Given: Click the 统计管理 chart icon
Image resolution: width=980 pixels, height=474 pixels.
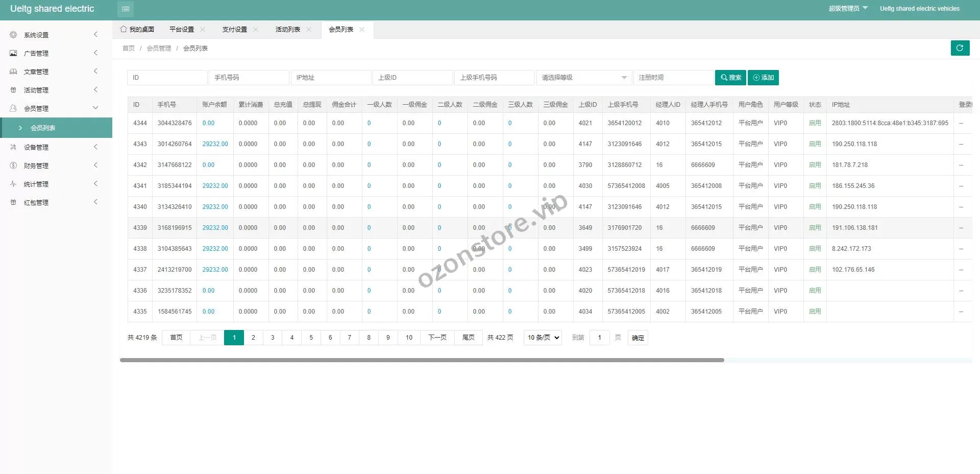Looking at the screenshot, I should pyautogui.click(x=13, y=184).
